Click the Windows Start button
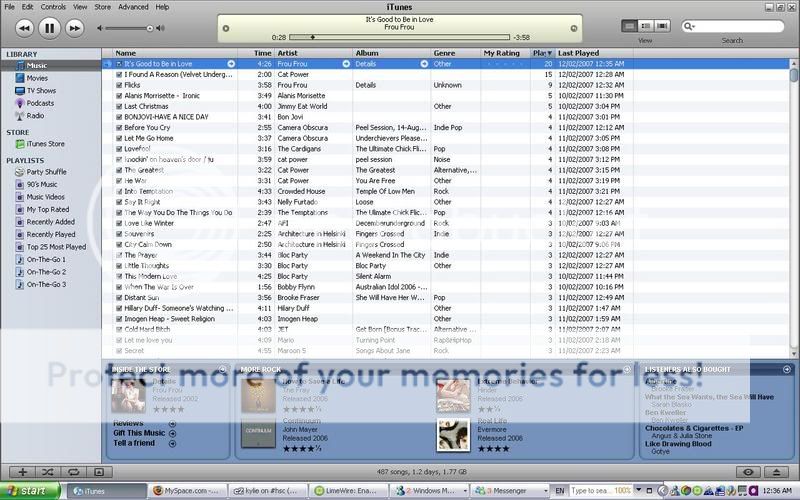800x500 pixels. [x=30, y=491]
